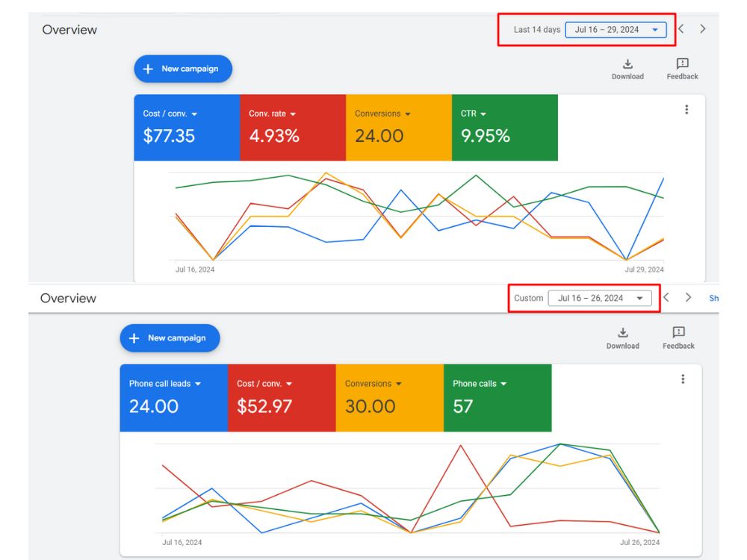Image resolution: width=747 pixels, height=560 pixels.
Task: Open more options menu on upper chart card
Action: [x=686, y=110]
